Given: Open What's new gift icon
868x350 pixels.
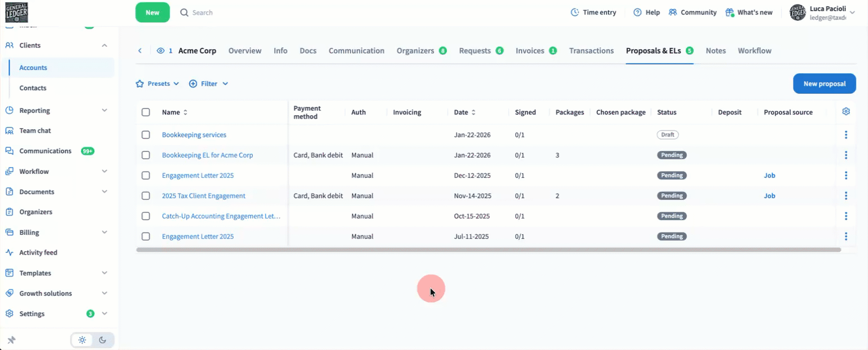Looking at the screenshot, I should click(x=729, y=12).
